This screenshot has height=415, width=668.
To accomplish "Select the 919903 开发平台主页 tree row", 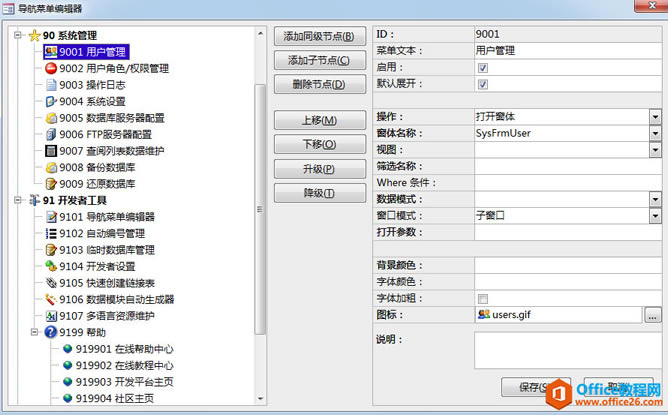I will (x=125, y=382).
